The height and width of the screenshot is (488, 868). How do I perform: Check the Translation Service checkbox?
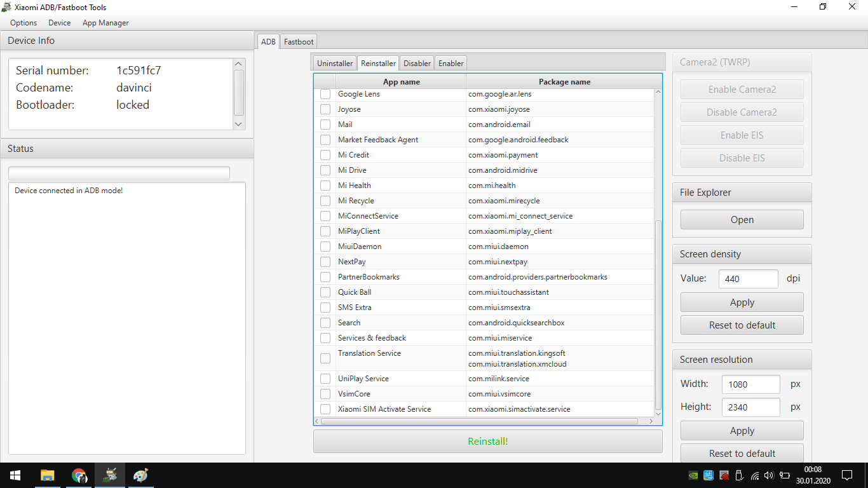point(325,358)
